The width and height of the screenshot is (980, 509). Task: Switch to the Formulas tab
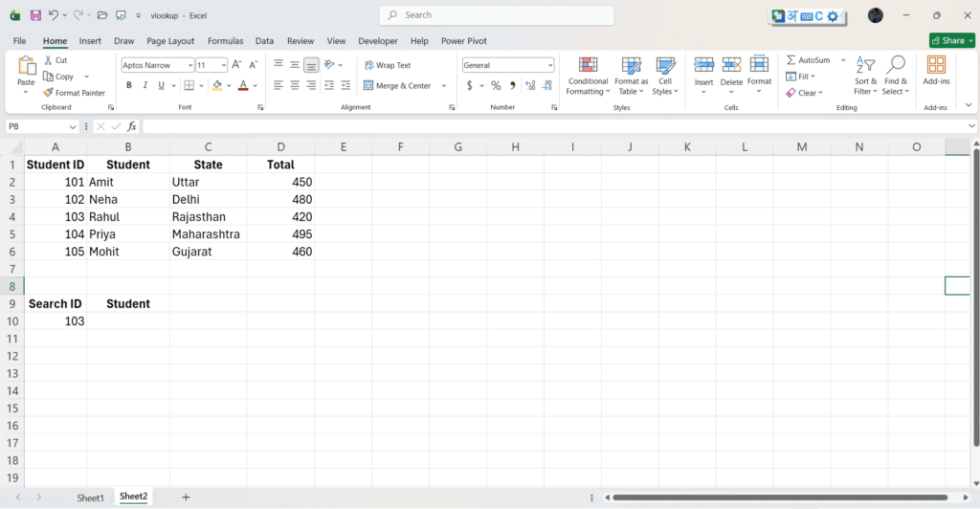tap(226, 40)
